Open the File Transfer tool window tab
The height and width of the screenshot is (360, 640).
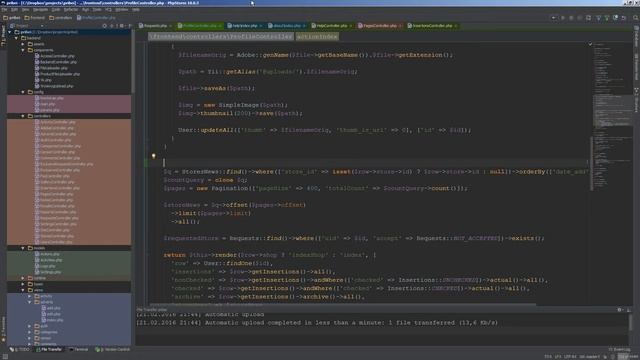click(x=49, y=349)
